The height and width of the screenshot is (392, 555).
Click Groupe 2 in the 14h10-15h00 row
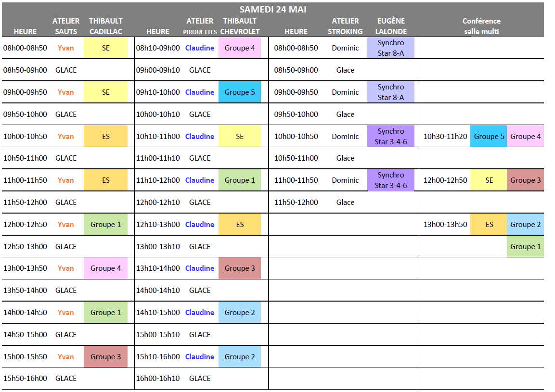tap(240, 313)
